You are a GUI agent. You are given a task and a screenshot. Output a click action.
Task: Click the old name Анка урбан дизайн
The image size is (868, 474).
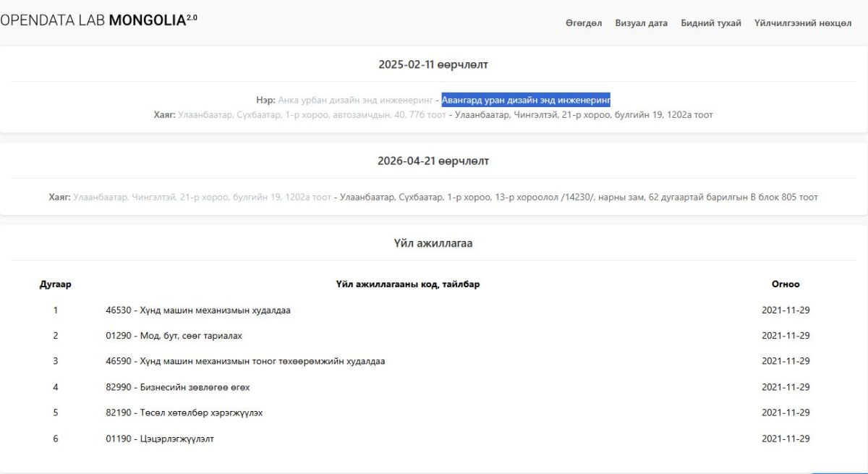tap(354, 100)
